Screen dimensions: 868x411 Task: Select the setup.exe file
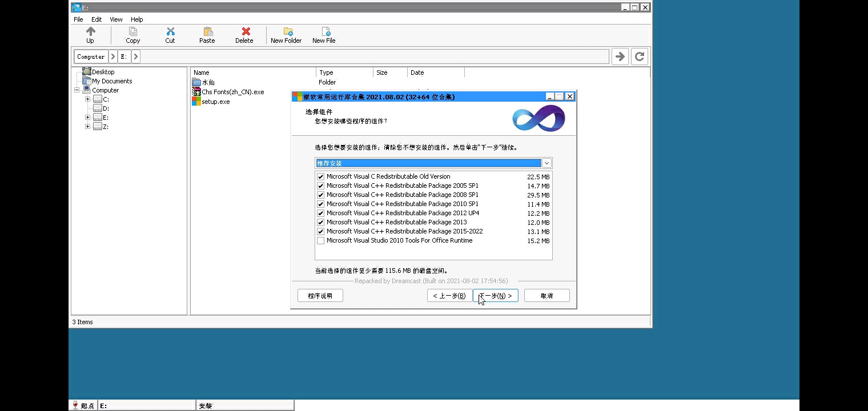(x=215, y=102)
